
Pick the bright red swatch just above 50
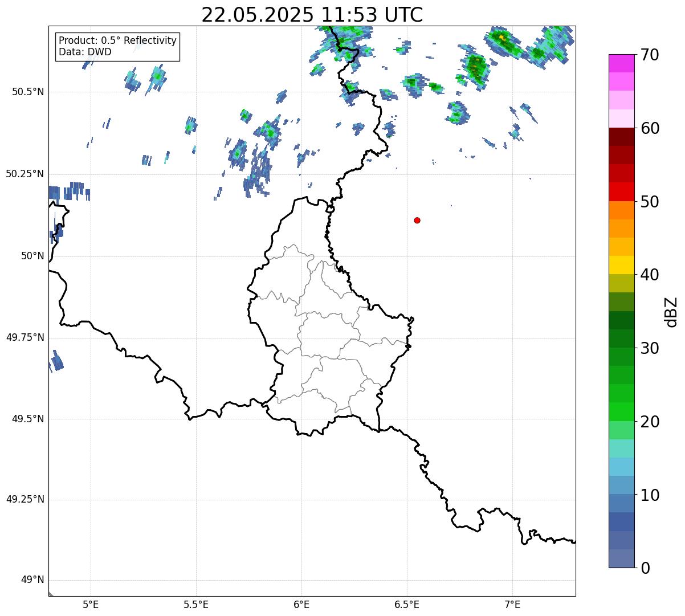(x=622, y=192)
